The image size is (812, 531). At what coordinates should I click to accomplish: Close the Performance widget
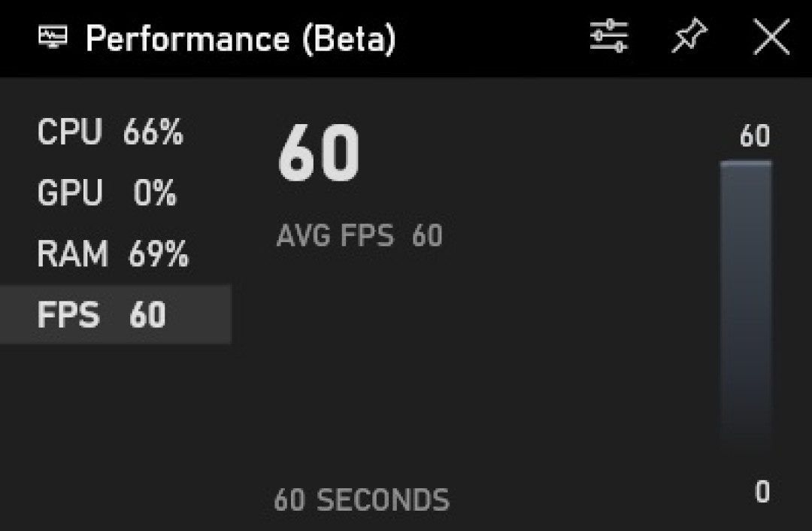(771, 37)
